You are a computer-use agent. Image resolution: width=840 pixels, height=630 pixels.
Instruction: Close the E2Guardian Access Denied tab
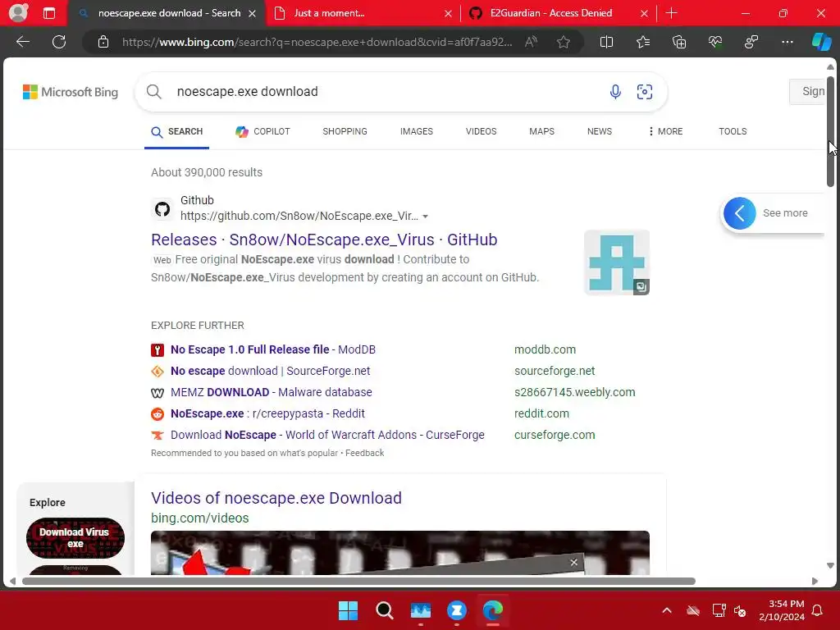644,13
